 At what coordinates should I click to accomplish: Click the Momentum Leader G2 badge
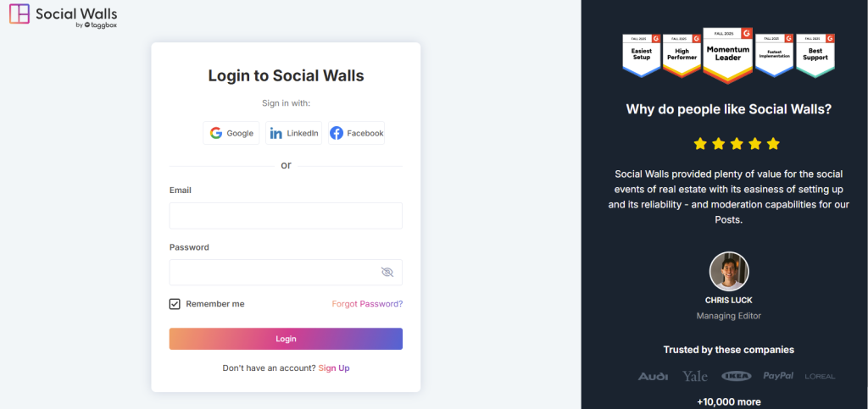728,56
